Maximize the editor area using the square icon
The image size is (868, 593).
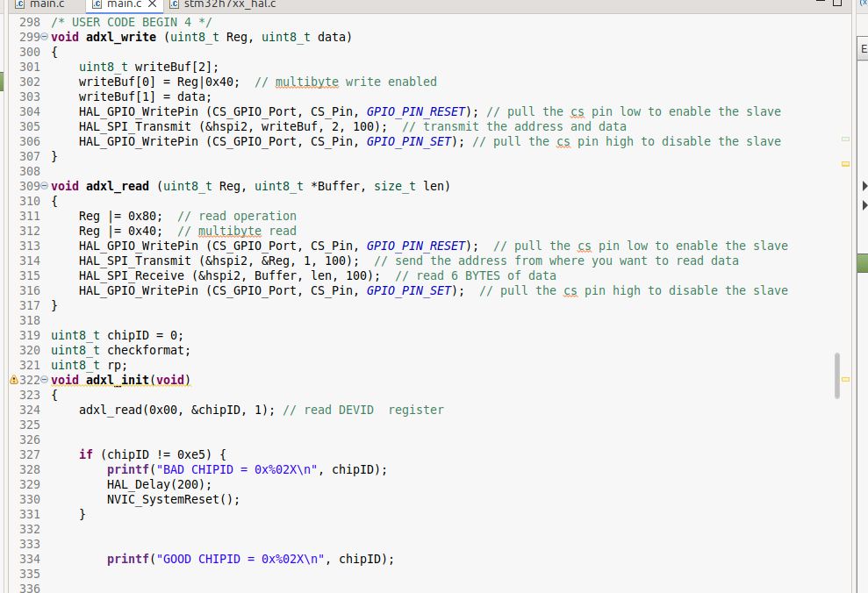click(x=837, y=3)
